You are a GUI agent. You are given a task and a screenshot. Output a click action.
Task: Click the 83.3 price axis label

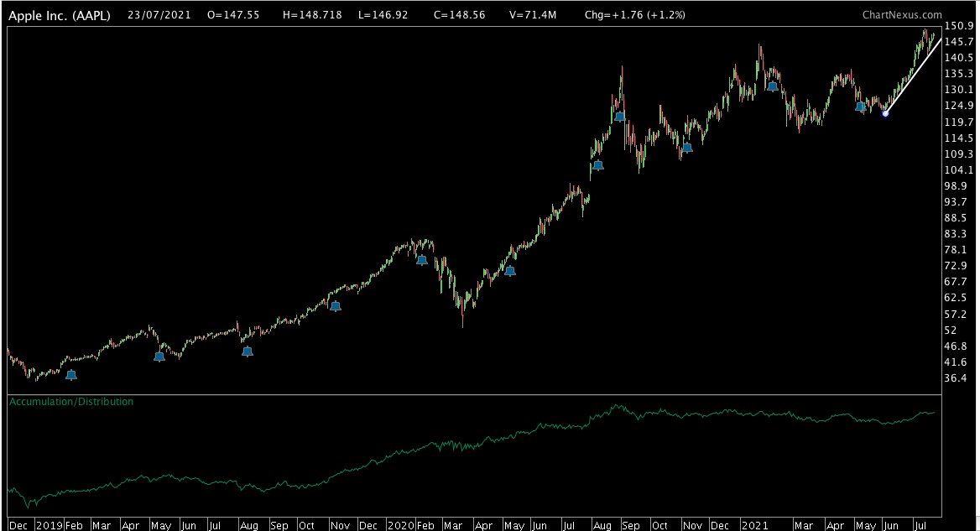tap(957, 234)
